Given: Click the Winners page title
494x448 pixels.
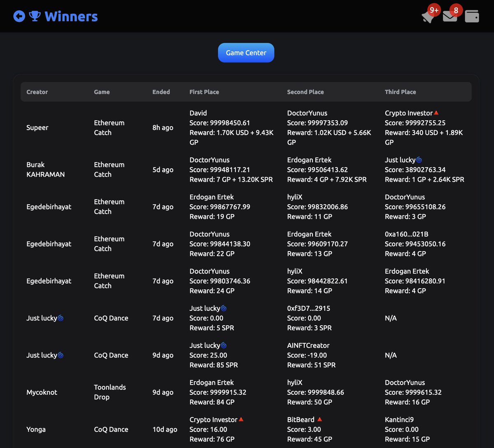Looking at the screenshot, I should [x=71, y=16].
